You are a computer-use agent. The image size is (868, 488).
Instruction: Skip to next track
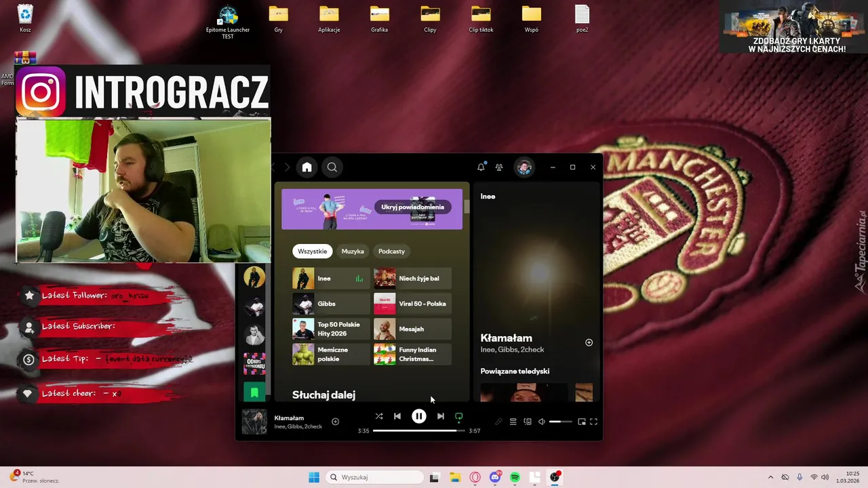tap(440, 416)
